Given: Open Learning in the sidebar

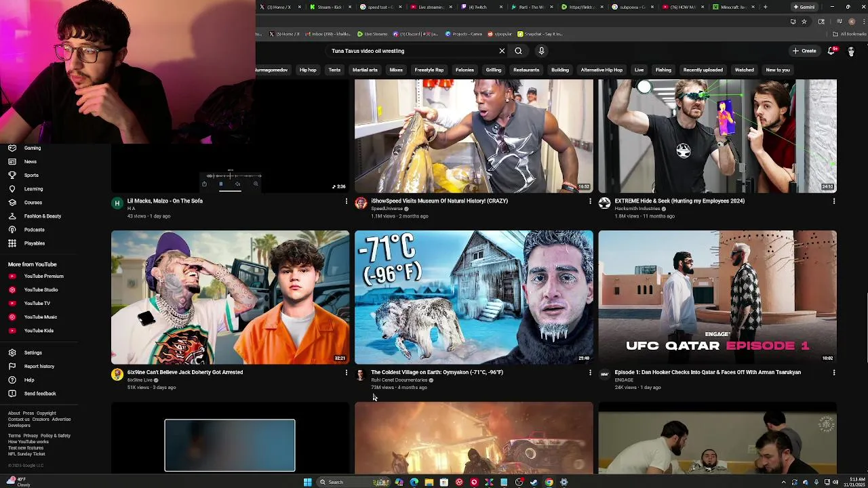Looking at the screenshot, I should 33,188.
